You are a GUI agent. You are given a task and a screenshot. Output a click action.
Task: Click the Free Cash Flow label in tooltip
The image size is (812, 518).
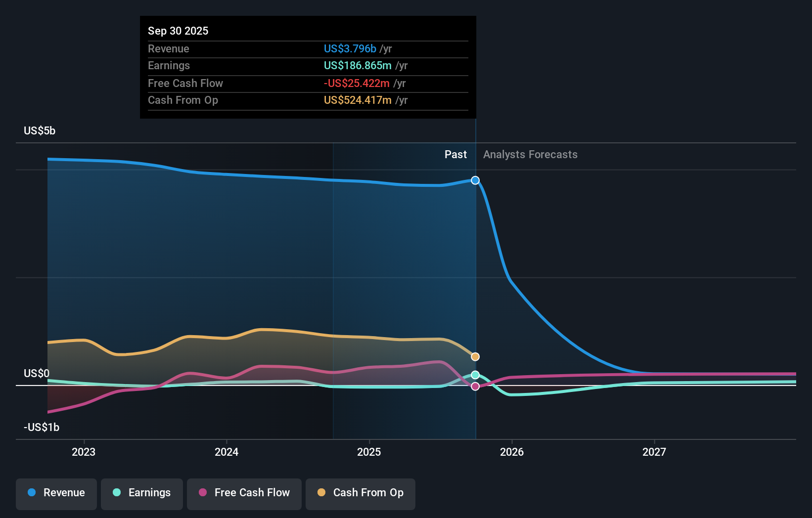pyautogui.click(x=185, y=84)
